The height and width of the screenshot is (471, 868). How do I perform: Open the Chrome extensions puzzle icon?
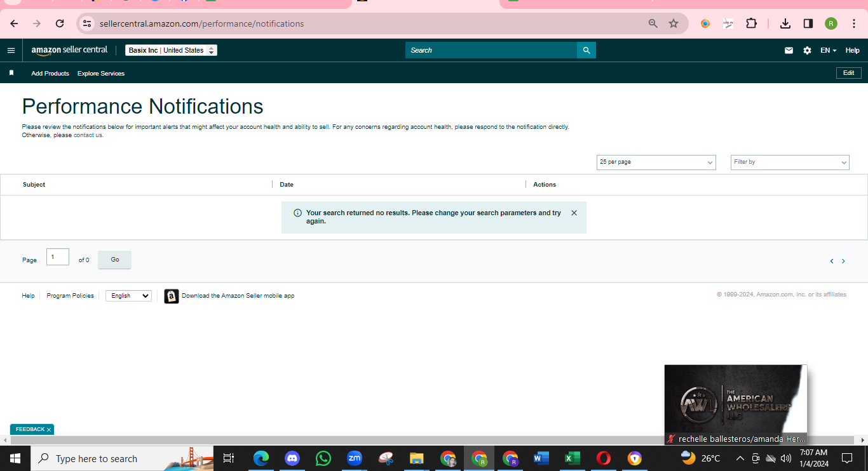click(751, 23)
